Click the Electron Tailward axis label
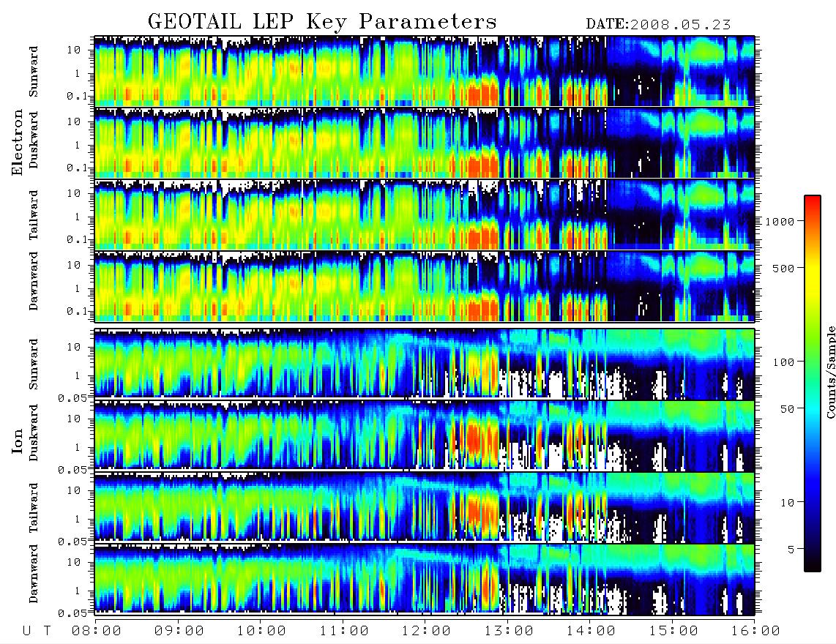Image resolution: width=836 pixels, height=644 pixels. [34, 215]
